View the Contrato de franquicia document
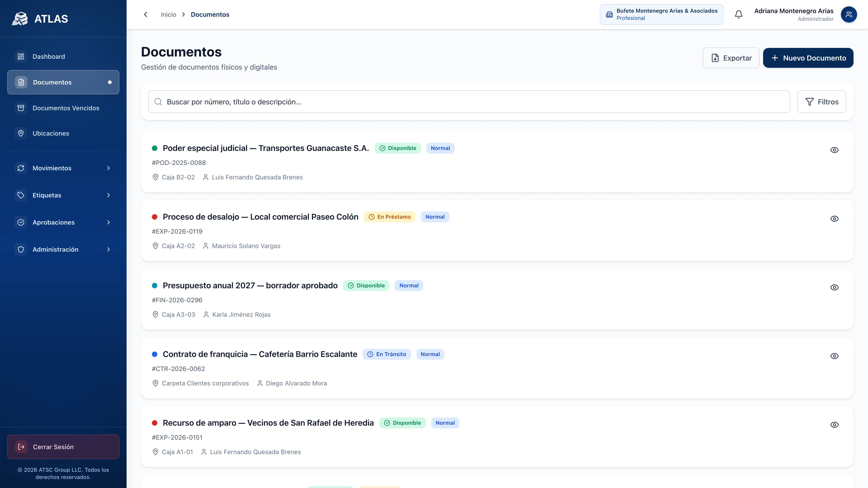Screen dimensions: 868x488 click(834, 356)
